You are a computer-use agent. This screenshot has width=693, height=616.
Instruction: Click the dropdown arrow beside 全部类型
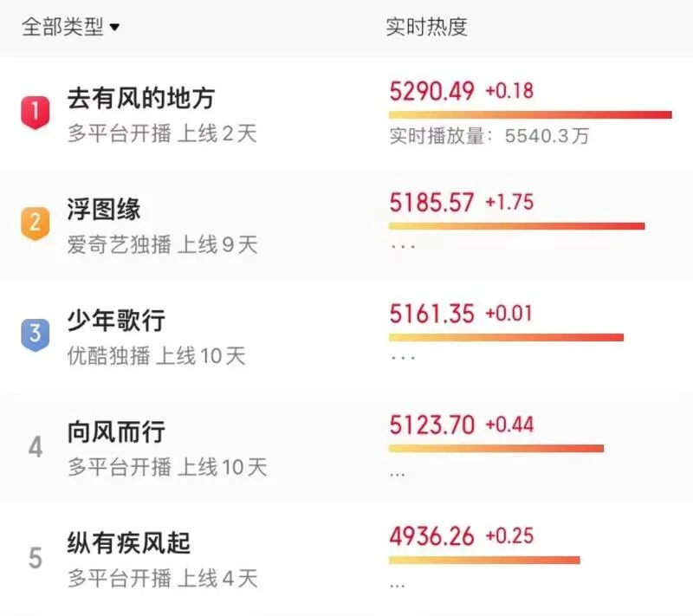click(114, 28)
